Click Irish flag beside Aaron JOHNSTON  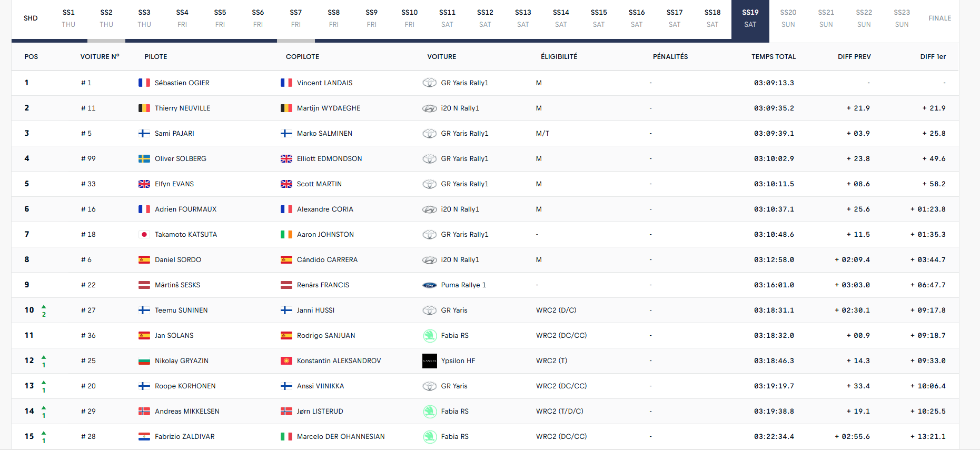tap(286, 234)
